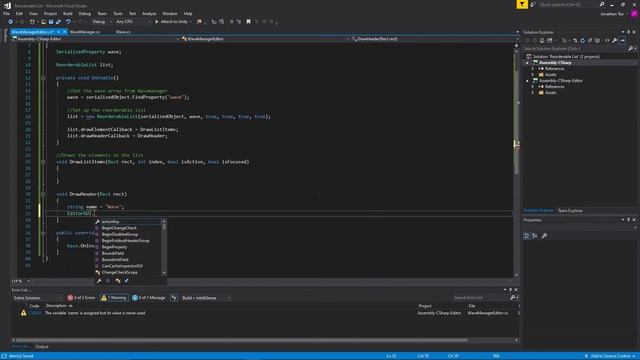Open the Build menu
Viewport: 640px width, 360px height.
click(x=67, y=13)
